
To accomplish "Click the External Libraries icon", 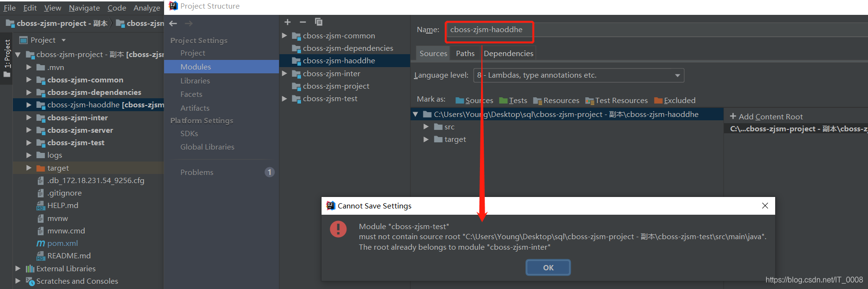I will point(30,269).
